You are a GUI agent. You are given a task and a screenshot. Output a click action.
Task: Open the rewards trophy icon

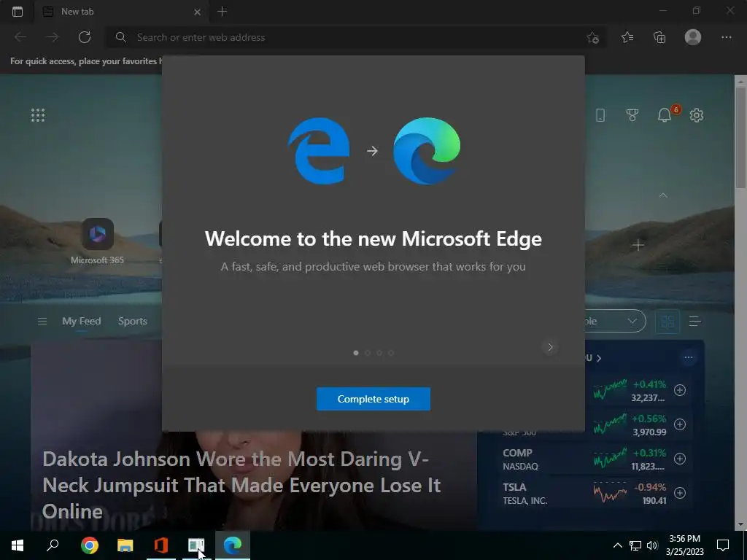click(x=632, y=115)
